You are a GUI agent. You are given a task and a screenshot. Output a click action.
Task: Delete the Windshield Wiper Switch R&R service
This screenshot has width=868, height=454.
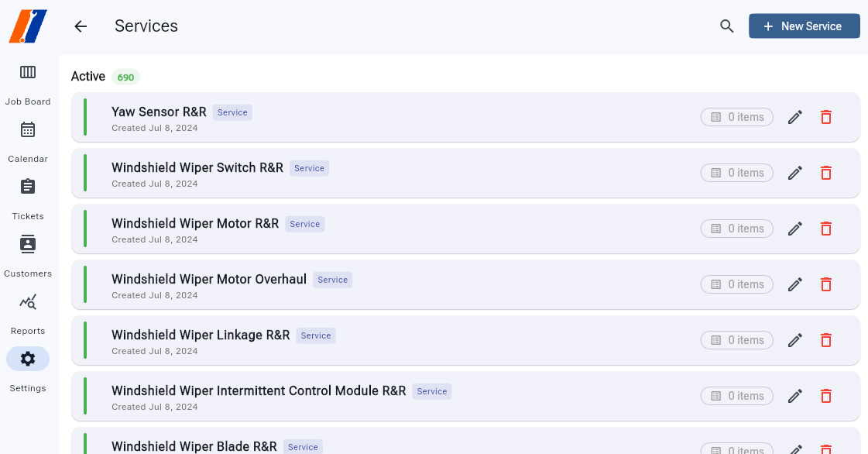(x=825, y=173)
